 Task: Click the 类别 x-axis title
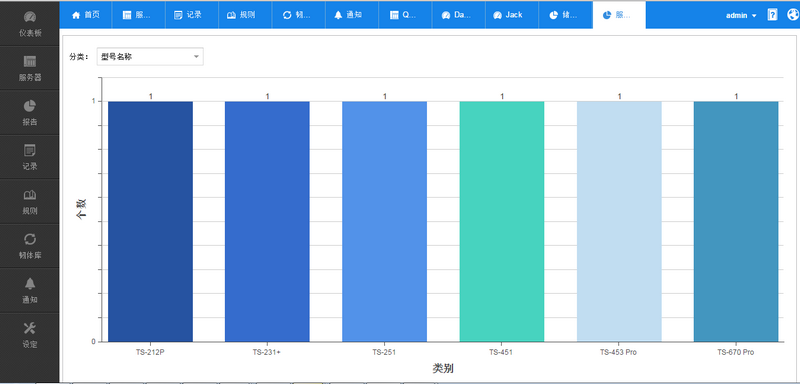(x=443, y=368)
